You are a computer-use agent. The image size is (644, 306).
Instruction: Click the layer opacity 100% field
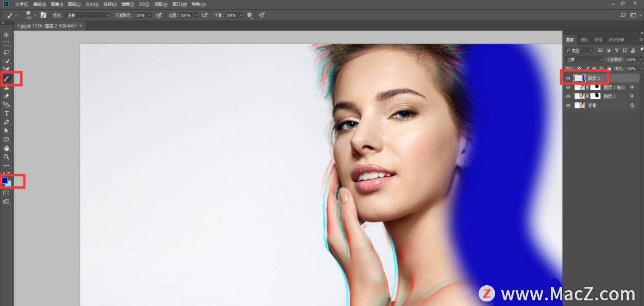[x=631, y=60]
